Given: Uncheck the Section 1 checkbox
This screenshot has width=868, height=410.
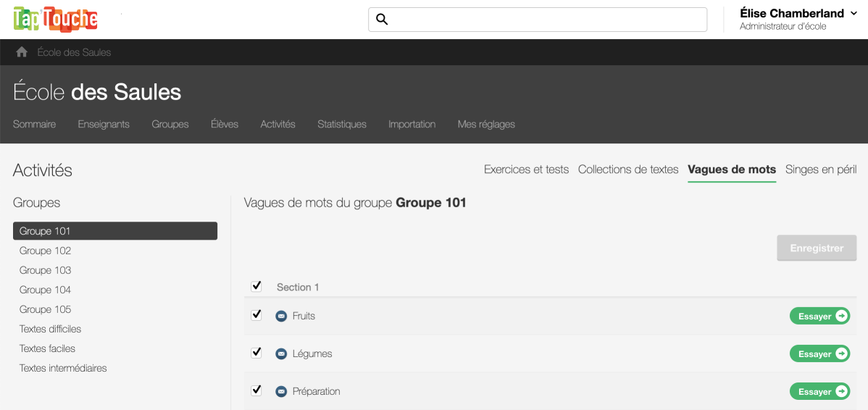Looking at the screenshot, I should coord(256,286).
